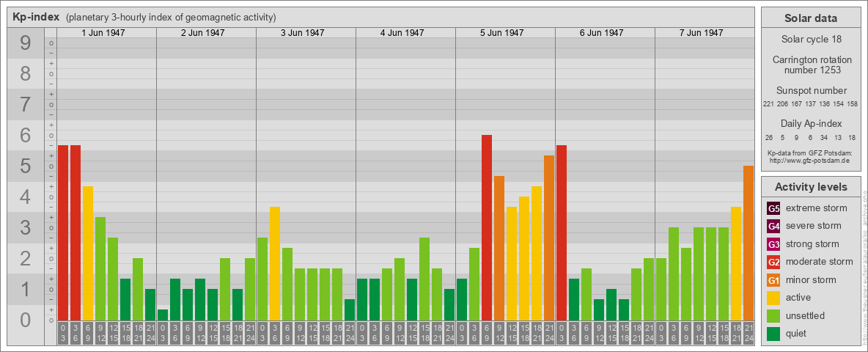Click the 15-18h bar on 4 Jun
Viewport: 868px width, 352px height.
point(424,279)
